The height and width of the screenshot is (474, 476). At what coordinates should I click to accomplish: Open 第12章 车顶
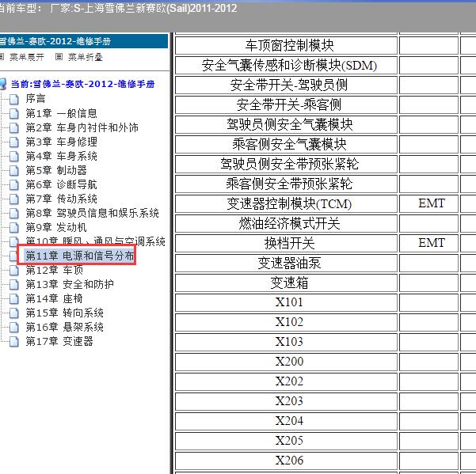point(55,270)
